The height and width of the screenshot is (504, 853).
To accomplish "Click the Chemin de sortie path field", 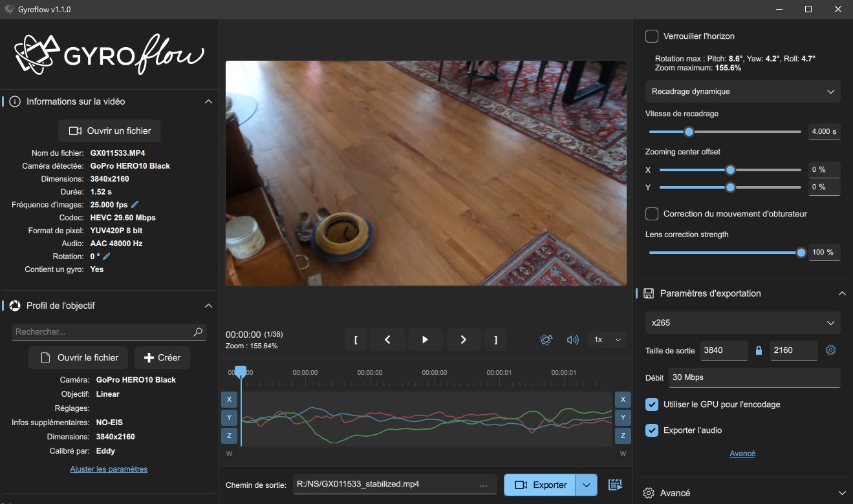I will pos(394,485).
